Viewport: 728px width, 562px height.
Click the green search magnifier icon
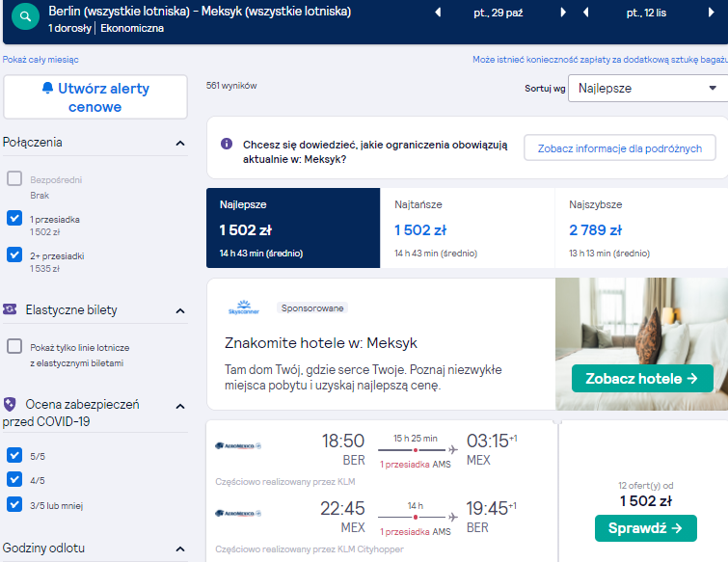tap(25, 17)
